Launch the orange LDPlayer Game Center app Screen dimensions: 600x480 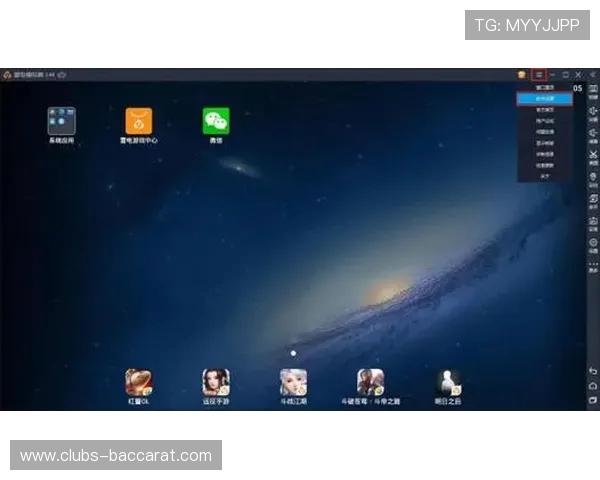pos(139,121)
